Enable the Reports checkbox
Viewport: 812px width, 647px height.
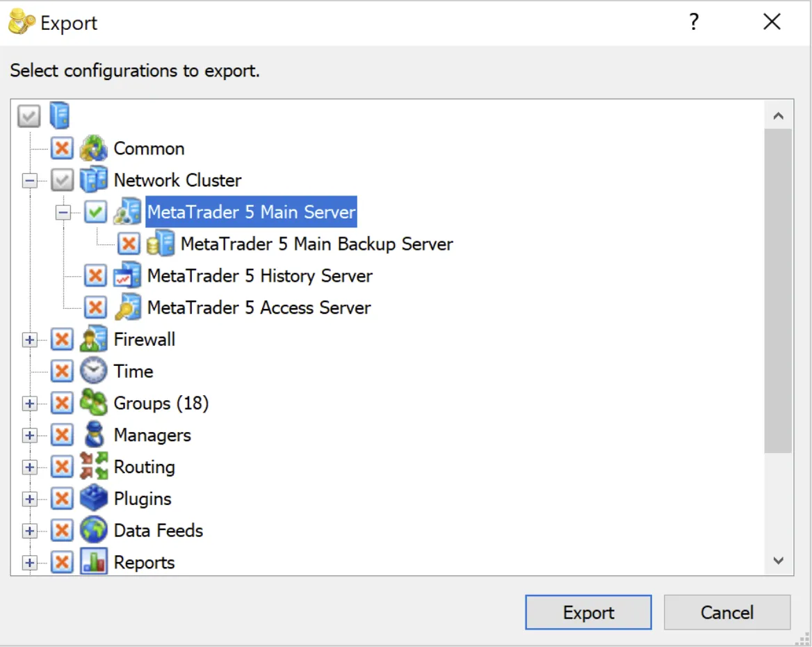[x=62, y=563]
